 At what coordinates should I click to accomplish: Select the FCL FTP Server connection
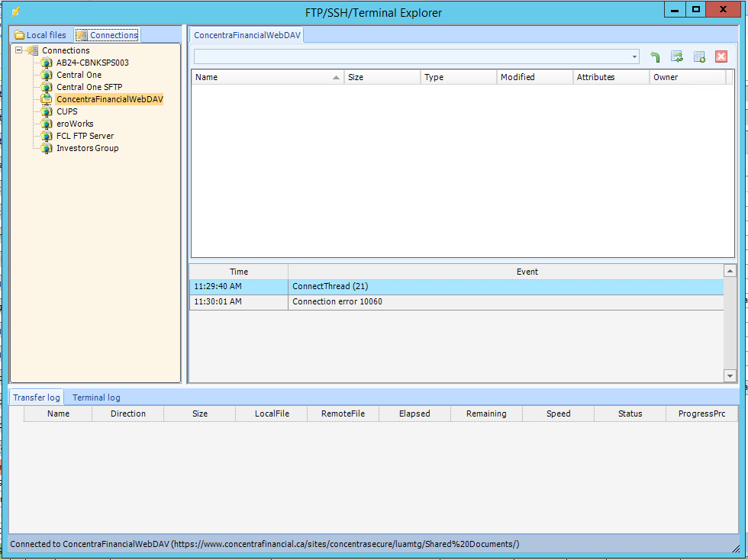[x=85, y=136]
